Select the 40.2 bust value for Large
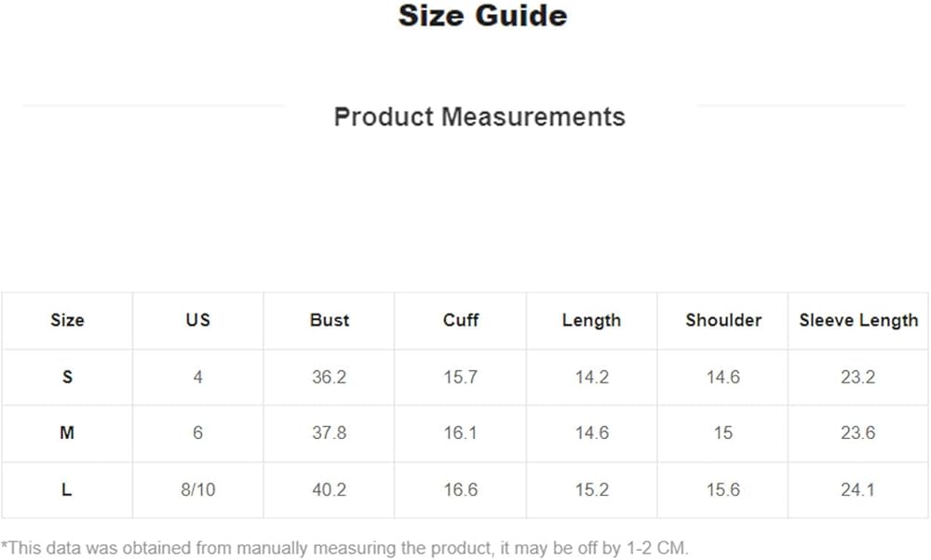Viewport: 931px width, 560px height. pyautogui.click(x=330, y=490)
